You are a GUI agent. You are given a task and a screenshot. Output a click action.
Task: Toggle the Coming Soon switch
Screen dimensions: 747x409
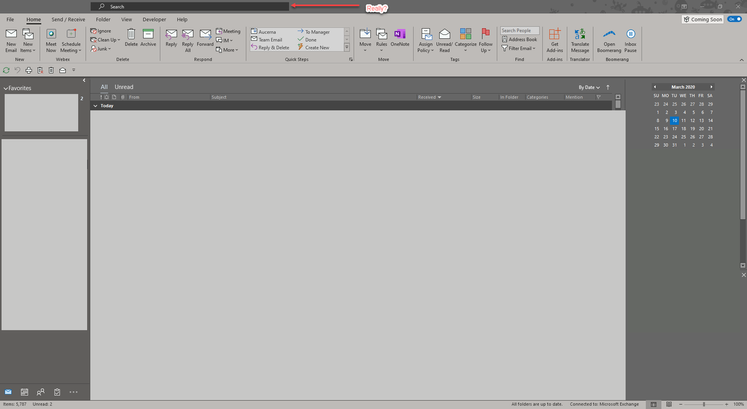(734, 19)
